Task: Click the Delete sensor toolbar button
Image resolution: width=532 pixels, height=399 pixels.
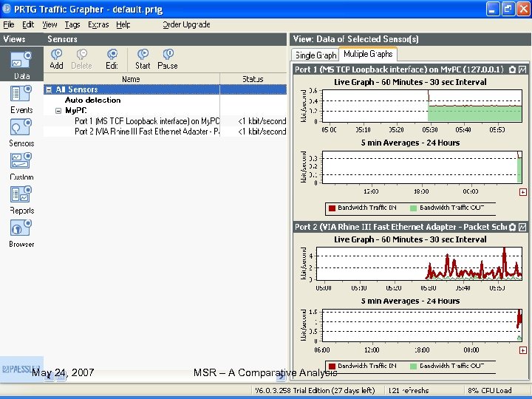Action: tap(81, 59)
